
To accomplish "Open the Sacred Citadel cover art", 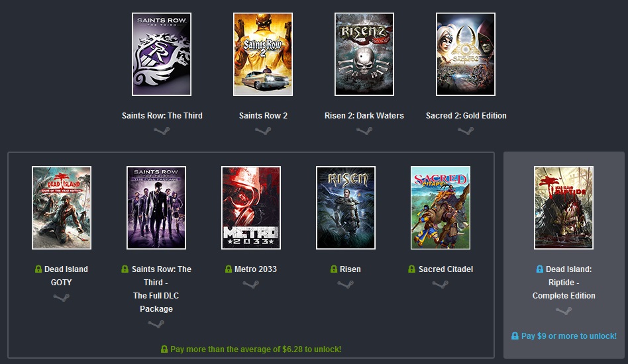I will tap(441, 208).
